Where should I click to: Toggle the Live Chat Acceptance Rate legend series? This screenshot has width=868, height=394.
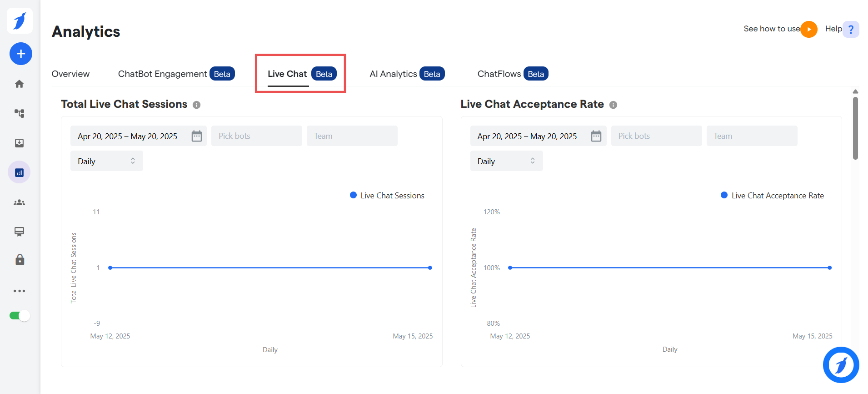(772, 196)
